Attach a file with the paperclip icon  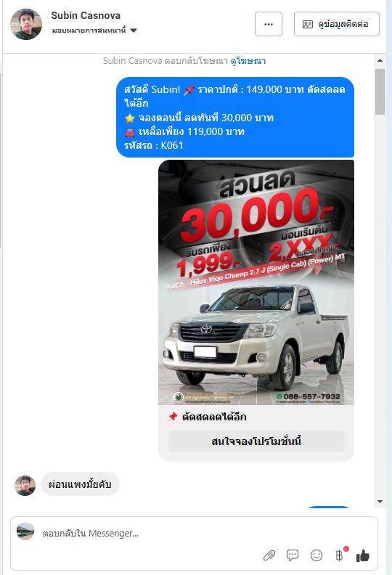(269, 555)
